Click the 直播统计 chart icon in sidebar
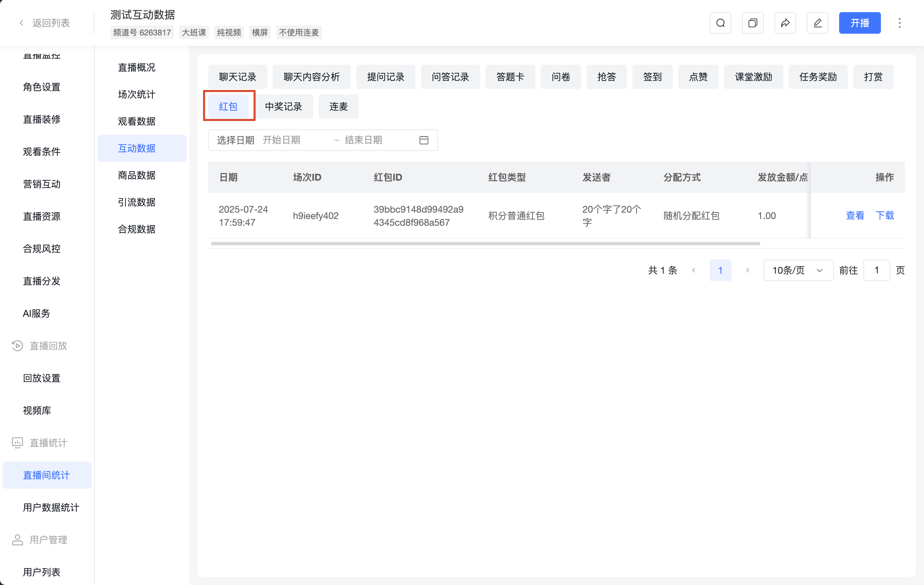The height and width of the screenshot is (585, 924). point(17,443)
